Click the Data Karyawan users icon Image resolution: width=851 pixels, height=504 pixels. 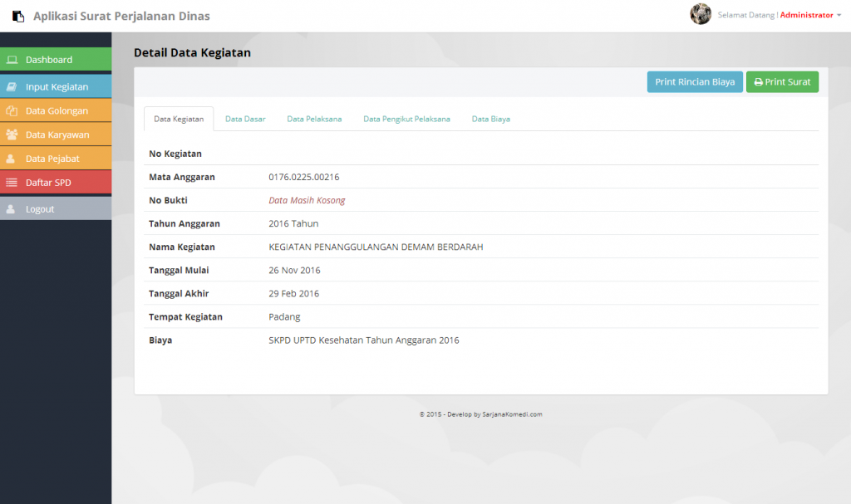point(12,135)
